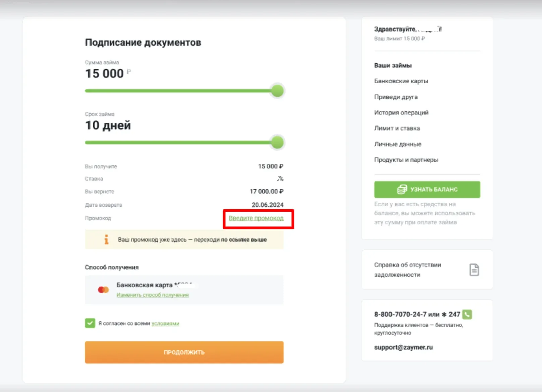Click the green phone icon

[467, 314]
